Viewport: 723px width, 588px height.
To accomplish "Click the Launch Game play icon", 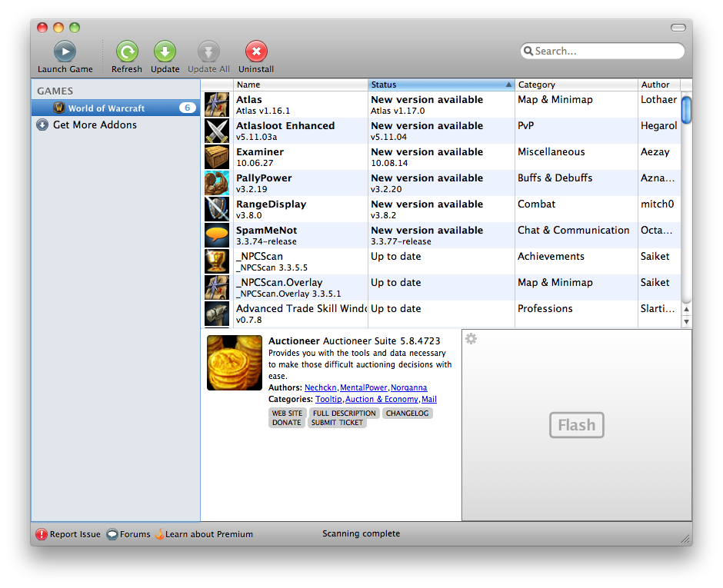I will point(65,51).
